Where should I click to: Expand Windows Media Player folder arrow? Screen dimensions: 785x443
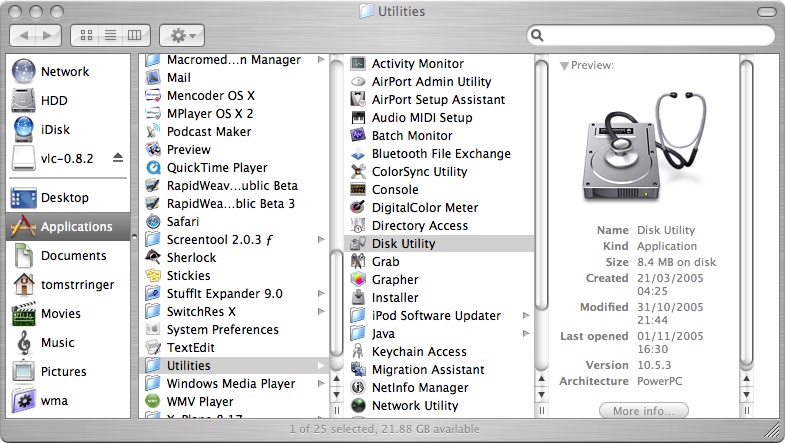click(321, 384)
